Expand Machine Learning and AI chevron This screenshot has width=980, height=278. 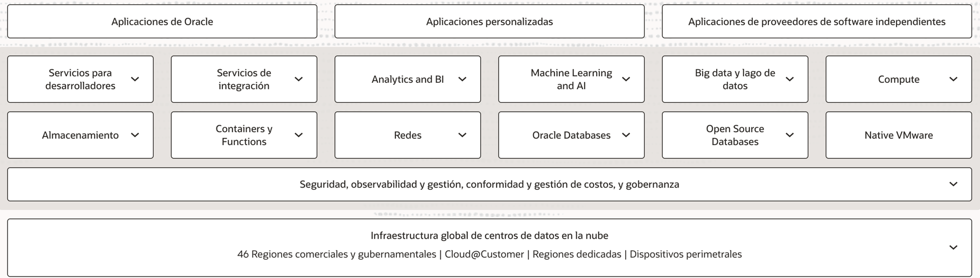click(626, 79)
